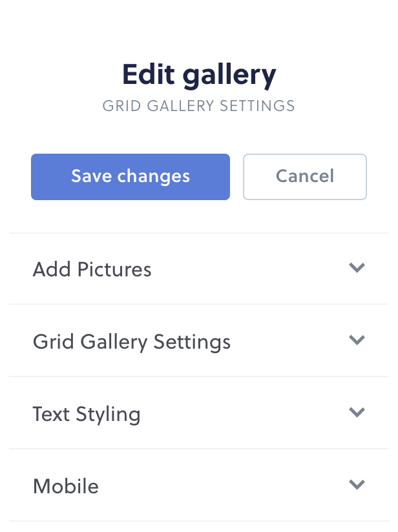Dismiss editing with the Cancel button

(304, 176)
